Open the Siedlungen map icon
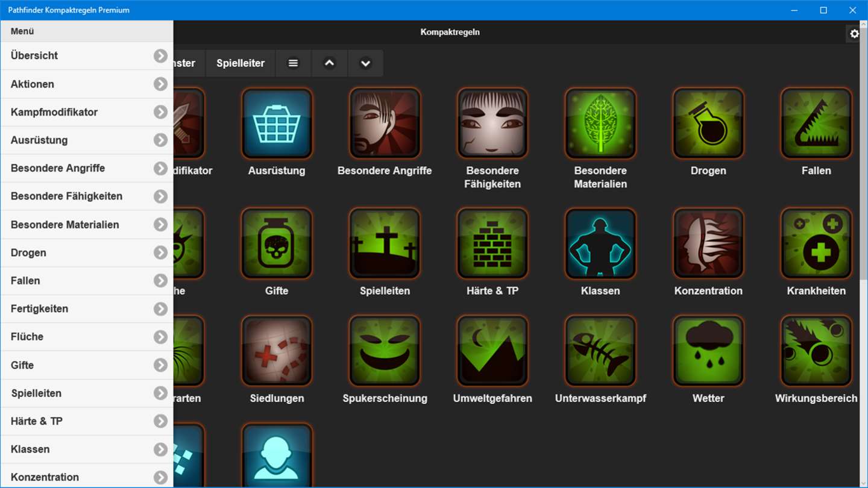868x488 pixels. pos(277,351)
